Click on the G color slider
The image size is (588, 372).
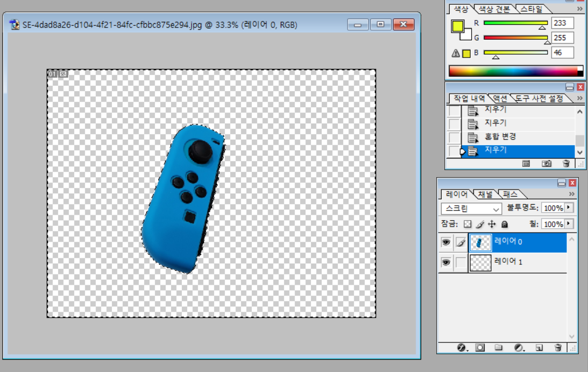[515, 38]
